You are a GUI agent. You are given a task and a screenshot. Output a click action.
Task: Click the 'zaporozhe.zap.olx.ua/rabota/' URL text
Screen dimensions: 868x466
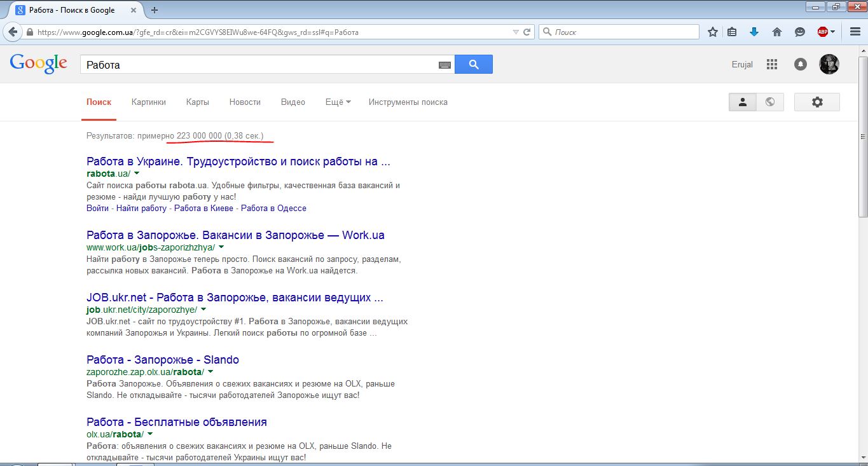point(145,372)
